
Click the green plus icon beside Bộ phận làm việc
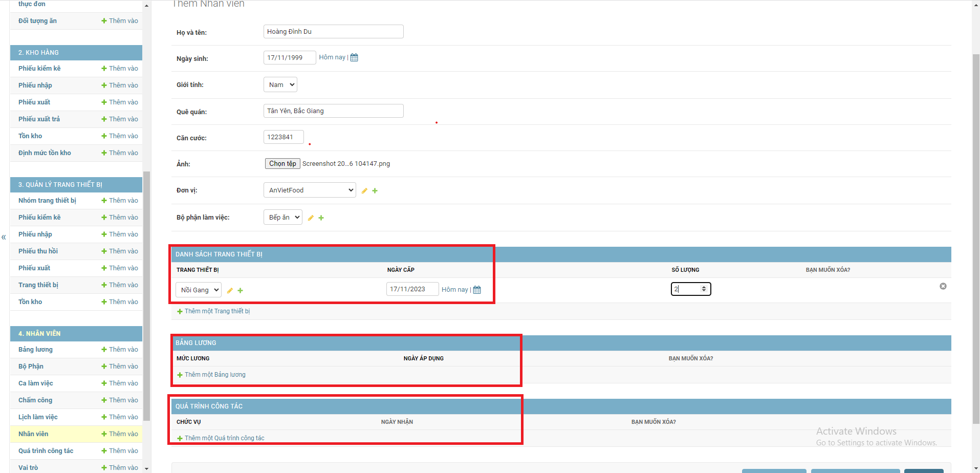[321, 218]
